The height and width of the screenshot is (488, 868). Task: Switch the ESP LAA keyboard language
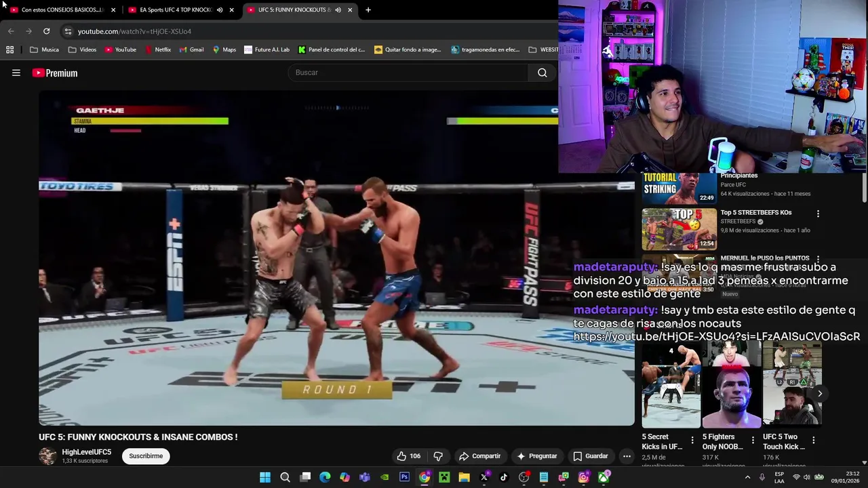click(780, 477)
